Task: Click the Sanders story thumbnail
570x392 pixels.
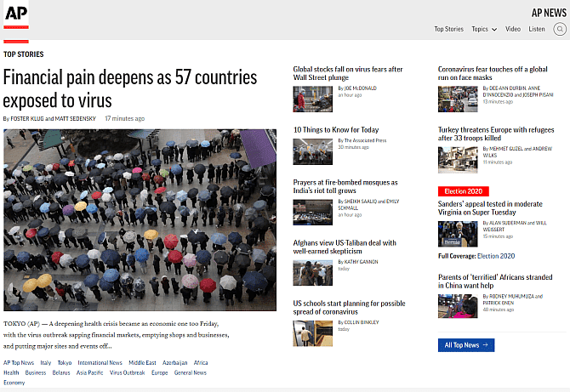Action: [x=458, y=234]
